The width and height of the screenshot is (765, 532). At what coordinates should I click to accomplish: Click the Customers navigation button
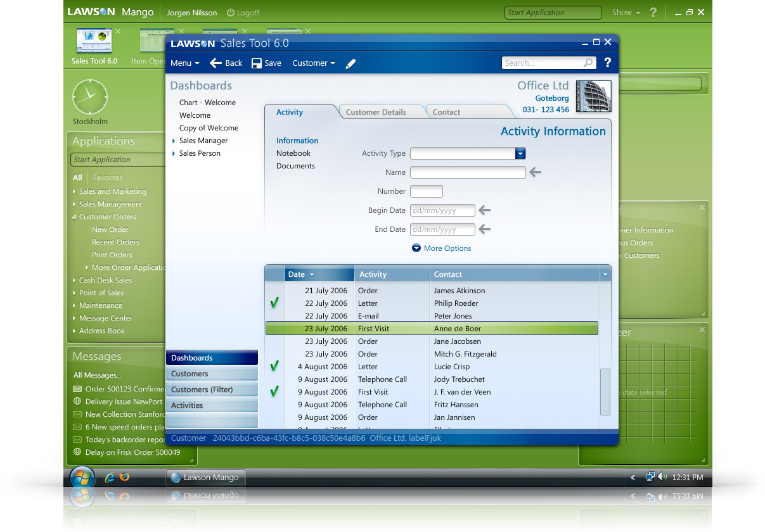(x=212, y=374)
